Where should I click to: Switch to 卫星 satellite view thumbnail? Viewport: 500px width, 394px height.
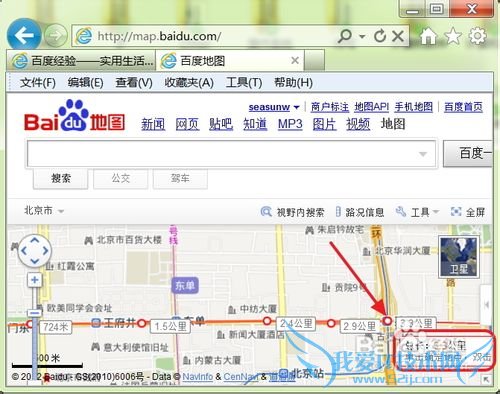[x=459, y=257]
